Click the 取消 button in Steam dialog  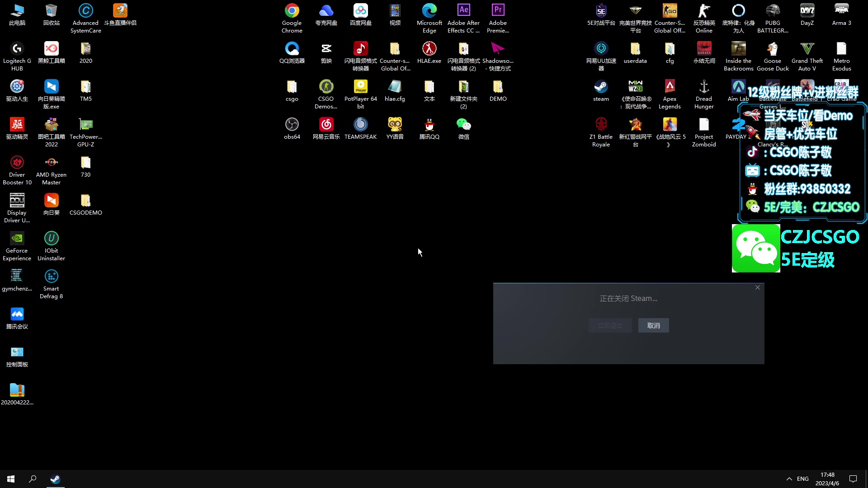click(653, 325)
